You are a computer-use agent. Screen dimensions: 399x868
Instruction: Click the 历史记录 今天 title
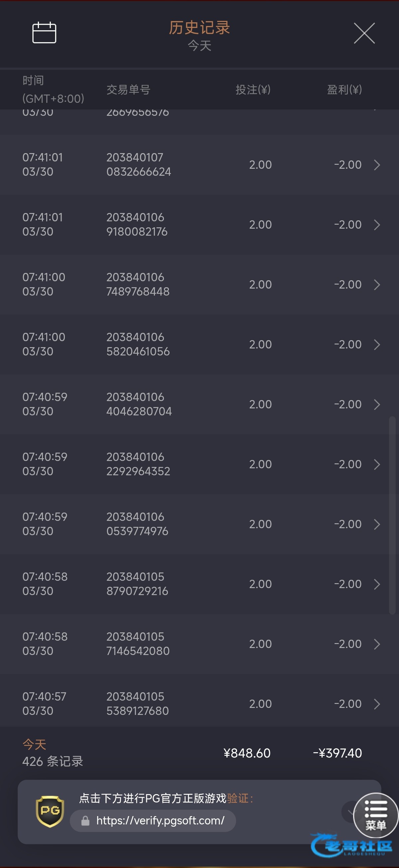[x=199, y=36]
